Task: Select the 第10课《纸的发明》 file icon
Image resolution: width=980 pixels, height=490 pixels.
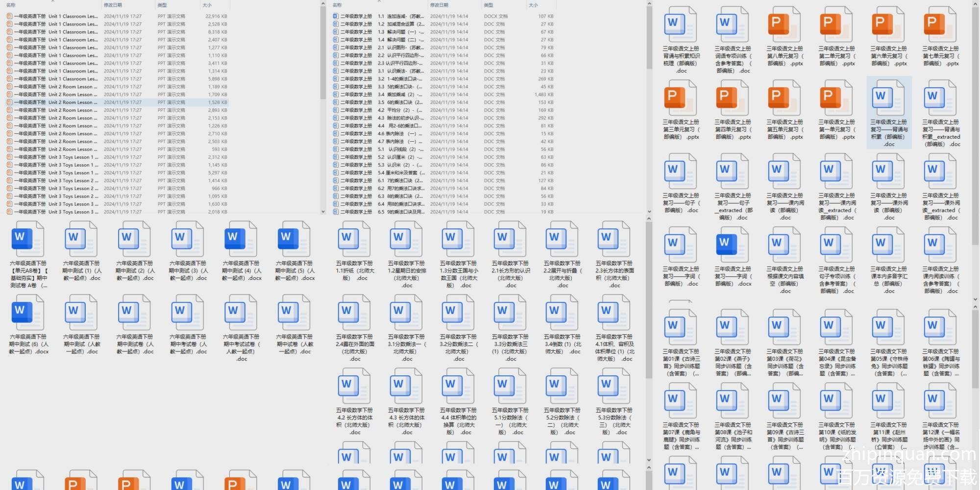Action: pos(837,401)
